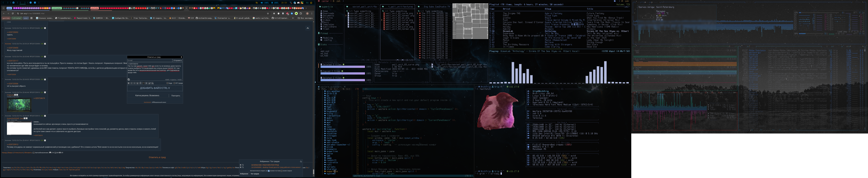The height and width of the screenshot is (178, 868).
Task: Click the spoiler ?? formatting button
Action: [144, 83]
